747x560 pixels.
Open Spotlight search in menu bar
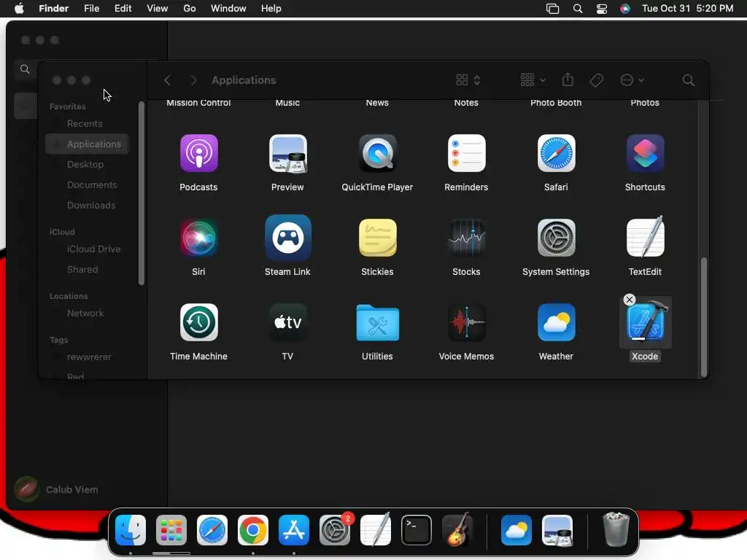pyautogui.click(x=578, y=9)
